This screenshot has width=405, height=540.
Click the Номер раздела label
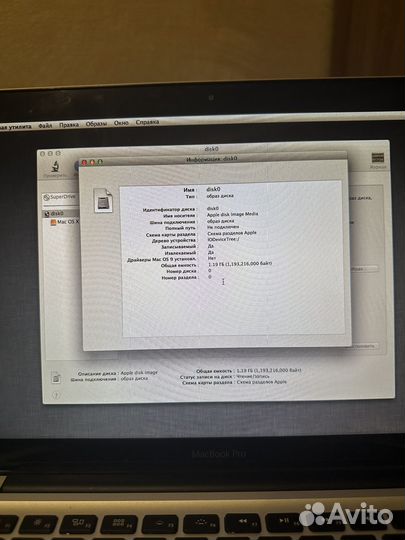pos(180,278)
